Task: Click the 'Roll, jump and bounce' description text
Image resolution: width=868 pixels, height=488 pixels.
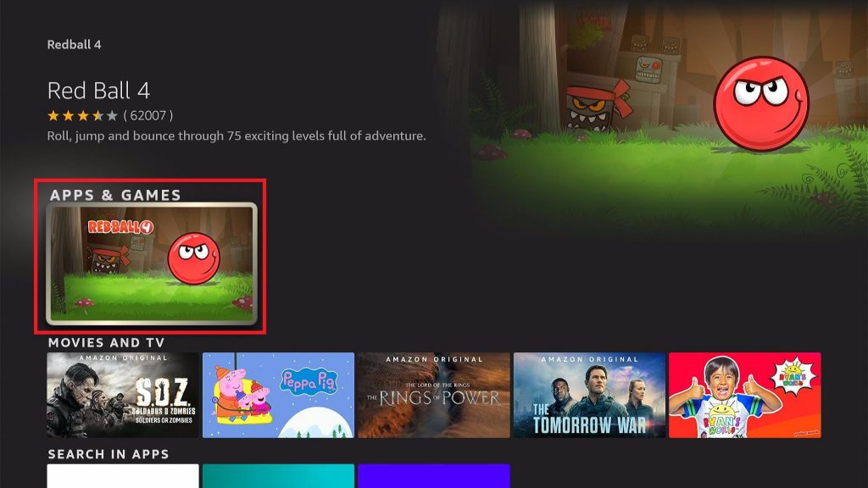Action: coord(236,136)
